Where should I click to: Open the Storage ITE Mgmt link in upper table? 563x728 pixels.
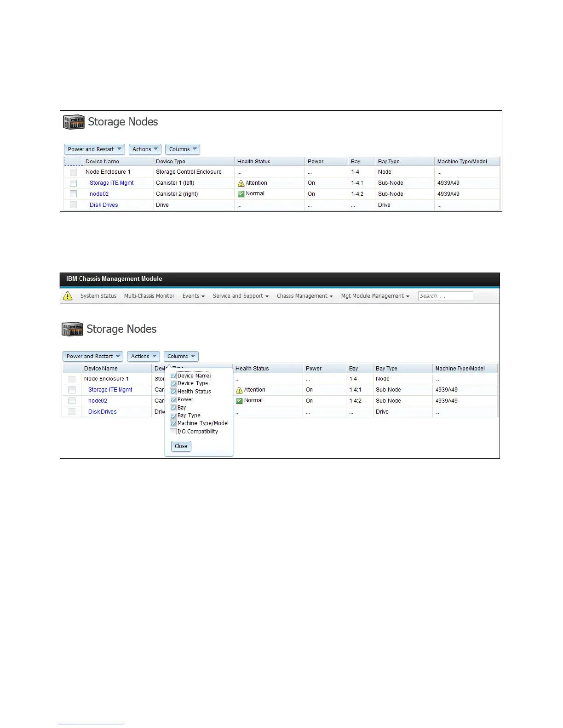[112, 183]
